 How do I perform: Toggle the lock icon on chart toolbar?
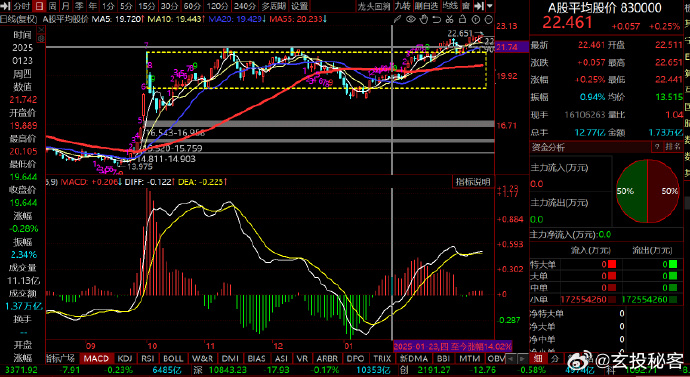click(x=462, y=19)
